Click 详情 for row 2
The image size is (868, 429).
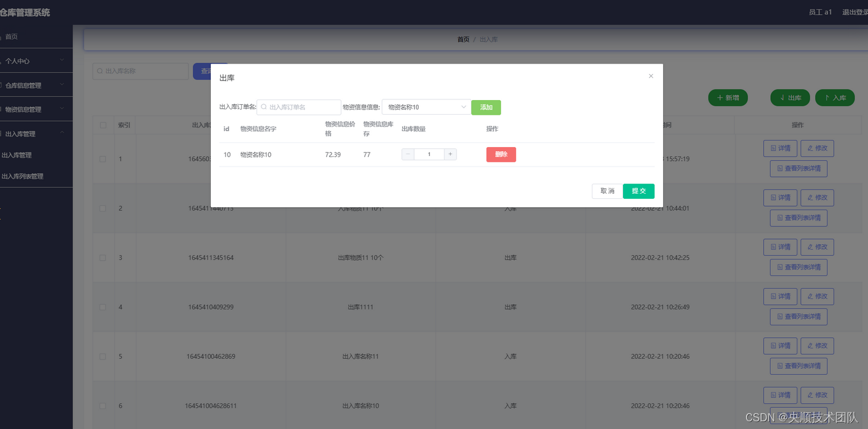(x=780, y=198)
